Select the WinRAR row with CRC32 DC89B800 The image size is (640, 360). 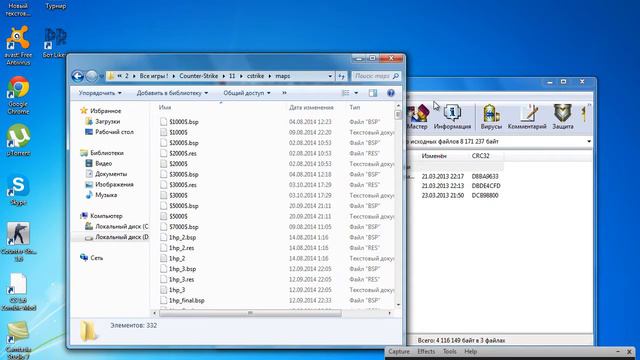pyautogui.click(x=461, y=196)
